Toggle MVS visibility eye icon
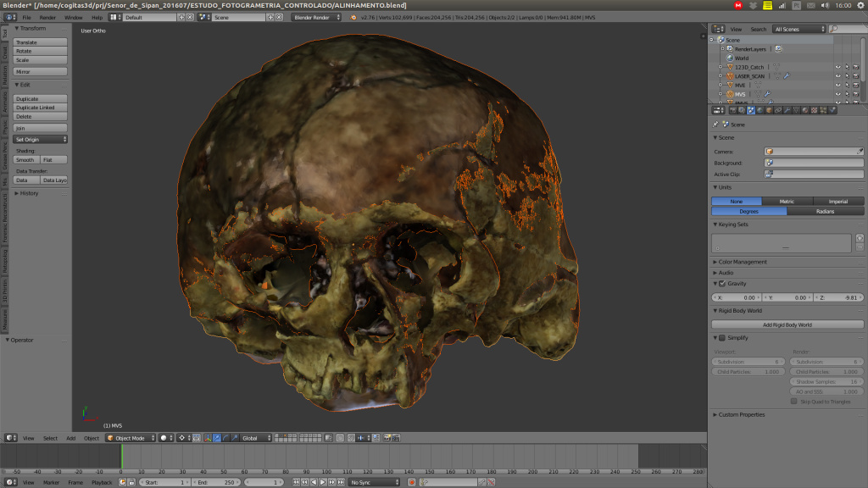 (837, 94)
